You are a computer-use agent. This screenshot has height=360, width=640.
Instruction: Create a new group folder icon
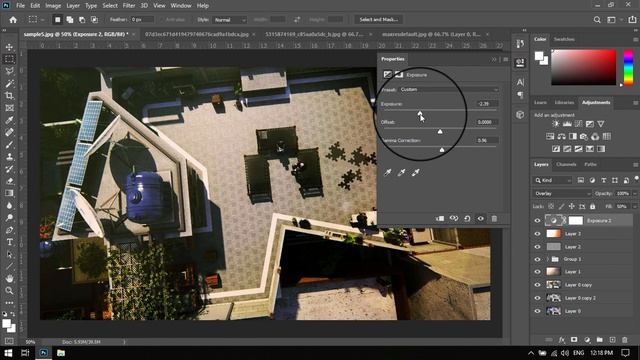coord(599,340)
